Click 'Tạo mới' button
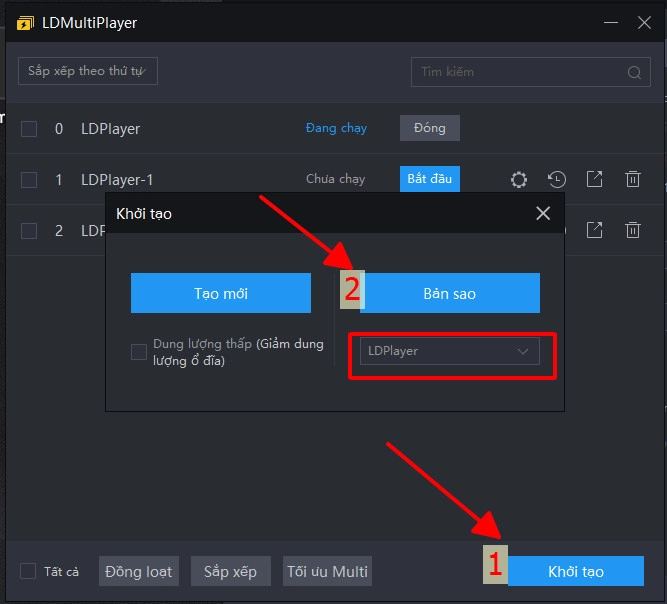Viewport: 667px width, 604px height. click(221, 294)
